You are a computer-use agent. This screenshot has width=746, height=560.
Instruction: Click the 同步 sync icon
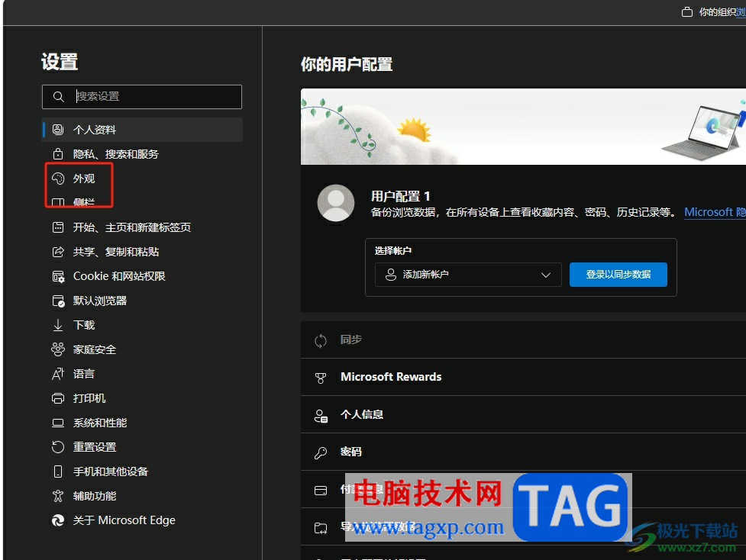tap(320, 340)
